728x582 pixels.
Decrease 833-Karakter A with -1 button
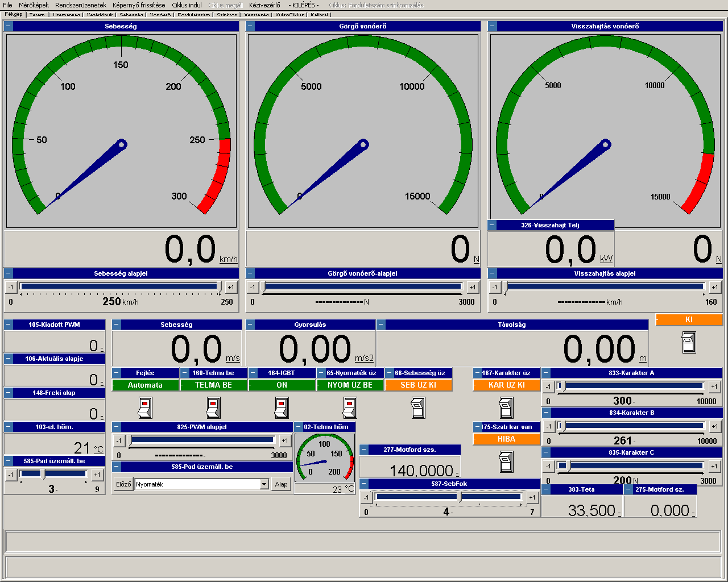tap(548, 386)
